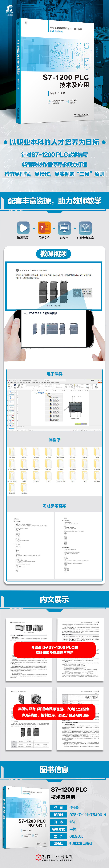Click the small book cover in 图书信息
This screenshot has width=109, height=868.
(26, 817)
